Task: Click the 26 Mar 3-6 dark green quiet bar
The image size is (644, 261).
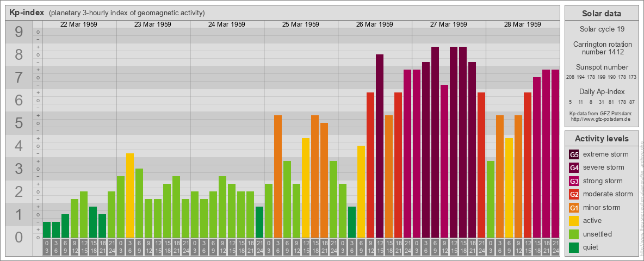Action: (x=351, y=222)
